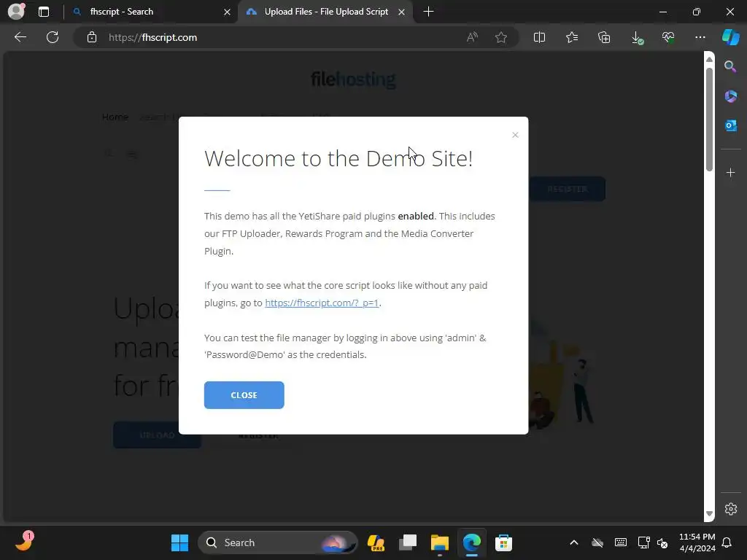Open Microsoft Store from the taskbar
This screenshot has height=560, width=747.
click(x=503, y=542)
